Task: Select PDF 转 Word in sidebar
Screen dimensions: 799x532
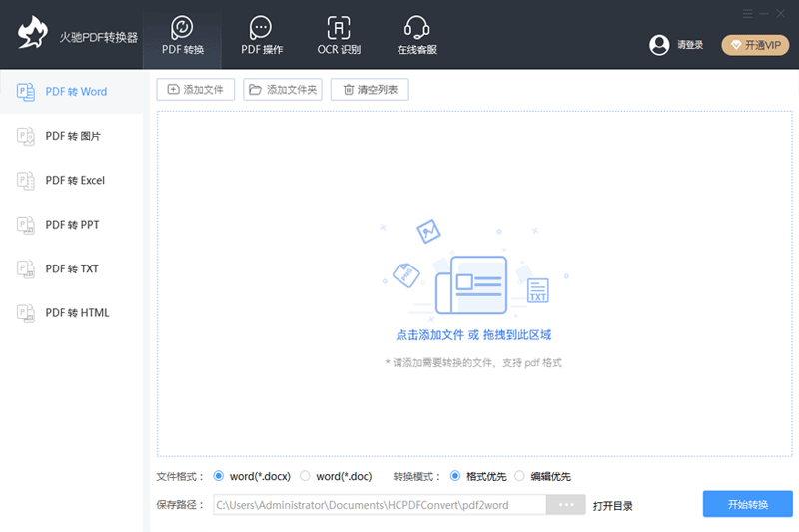Action: tap(71, 92)
